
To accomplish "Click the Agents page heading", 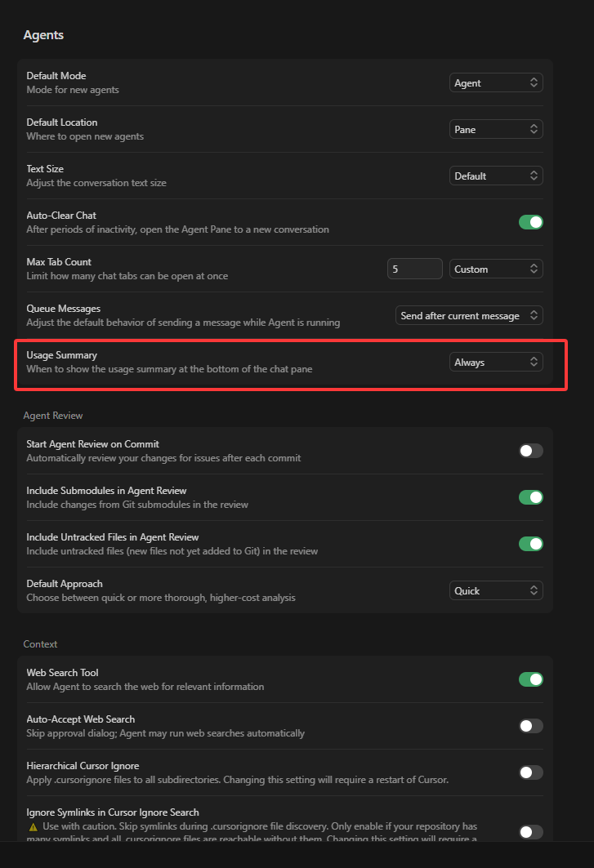I will click(x=43, y=35).
